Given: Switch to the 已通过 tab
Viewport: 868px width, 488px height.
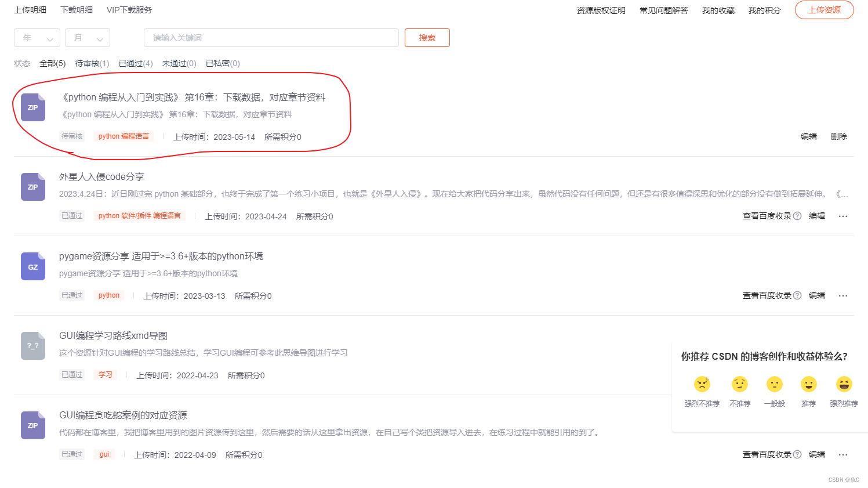Looking at the screenshot, I should point(135,63).
